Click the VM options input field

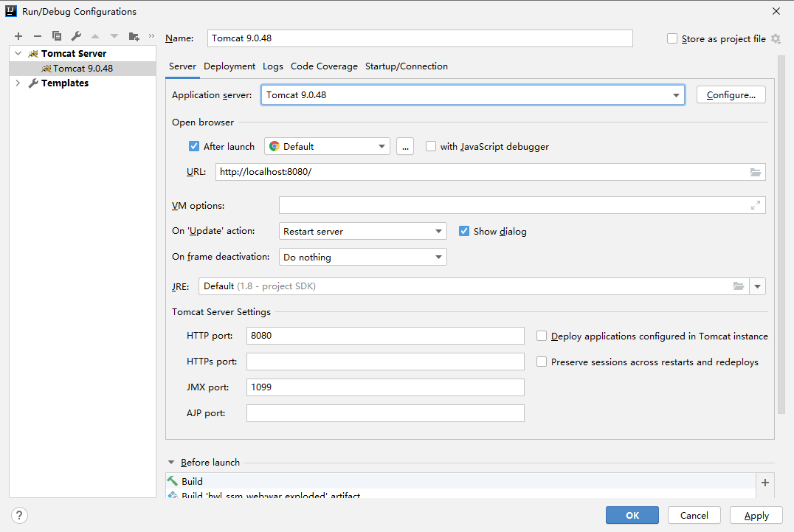click(522, 205)
